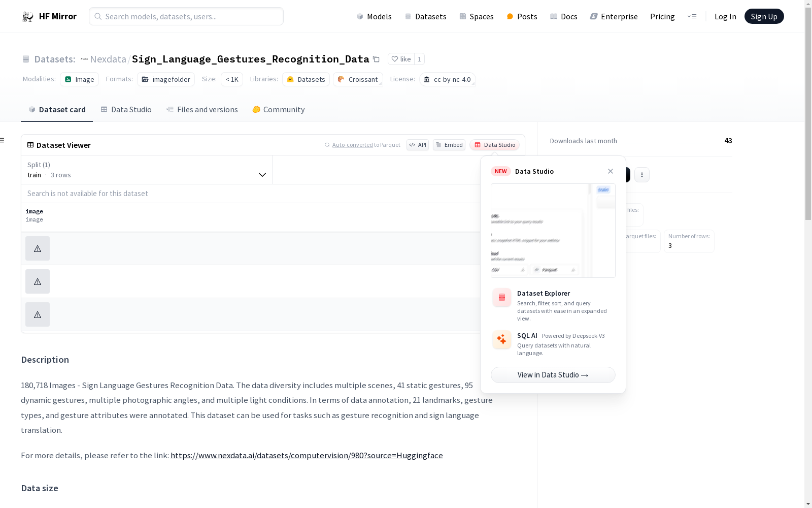
Task: Open the Dataset Explorer icon
Action: point(502,298)
